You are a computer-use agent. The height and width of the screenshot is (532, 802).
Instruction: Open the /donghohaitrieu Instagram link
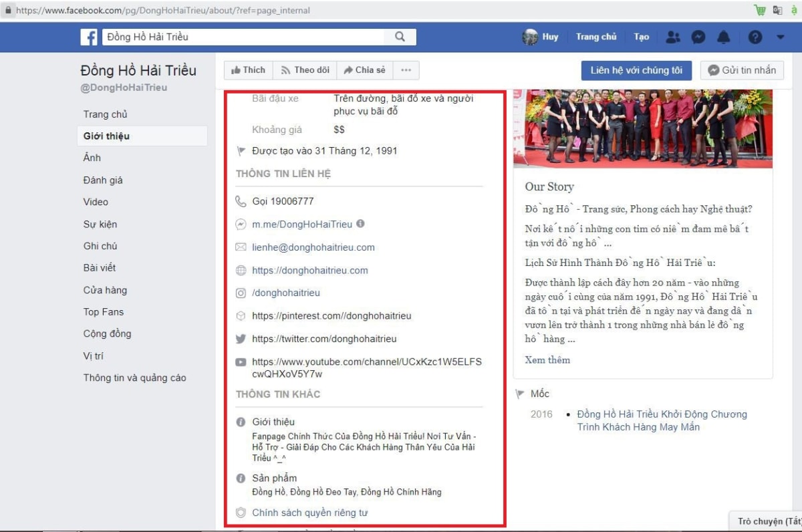pyautogui.click(x=286, y=293)
